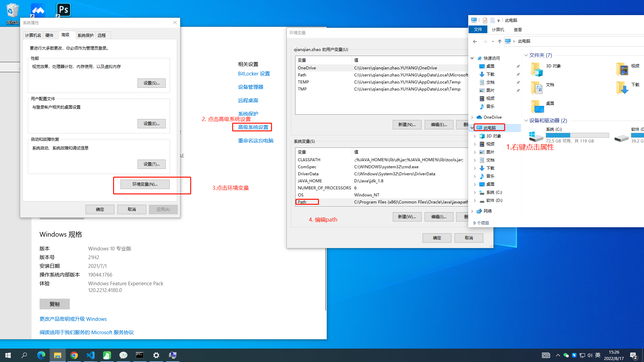Click the volume icon in system tray
This screenshot has height=362, width=644.
590,355
